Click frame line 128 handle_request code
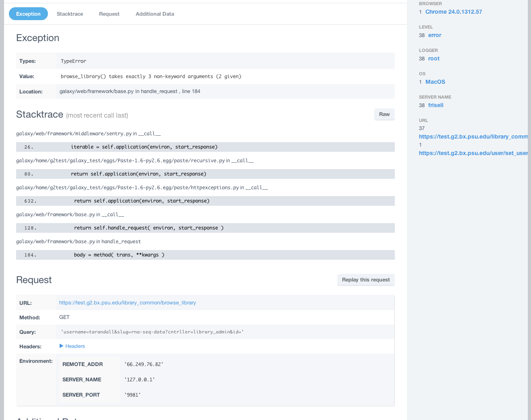The height and width of the screenshot is (420, 531). coord(205,228)
